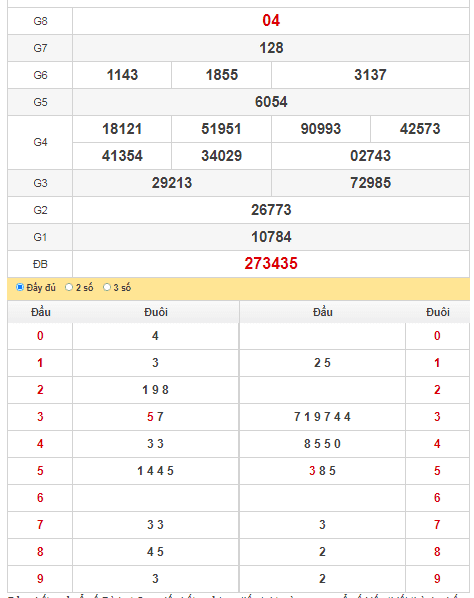Click the G5 number 6054

point(271,102)
